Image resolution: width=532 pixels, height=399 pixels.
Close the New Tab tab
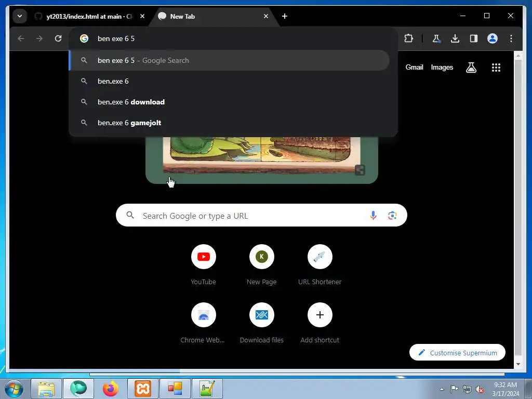pyautogui.click(x=266, y=16)
